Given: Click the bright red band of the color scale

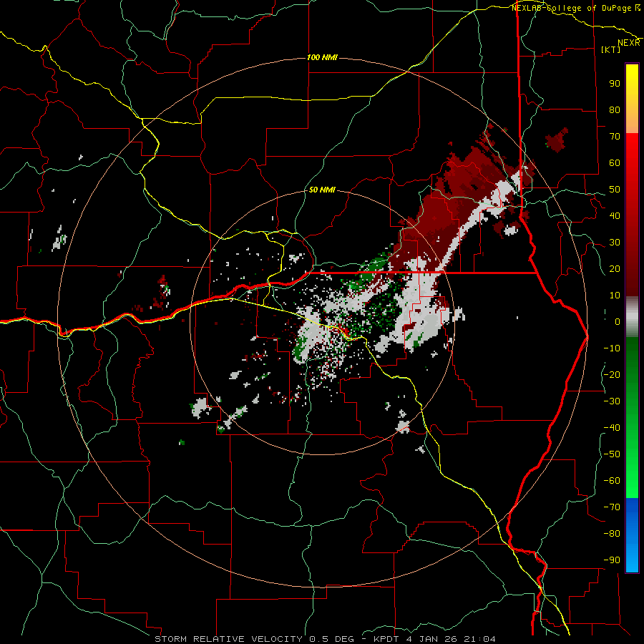Looking at the screenshot, I should click(632, 150).
